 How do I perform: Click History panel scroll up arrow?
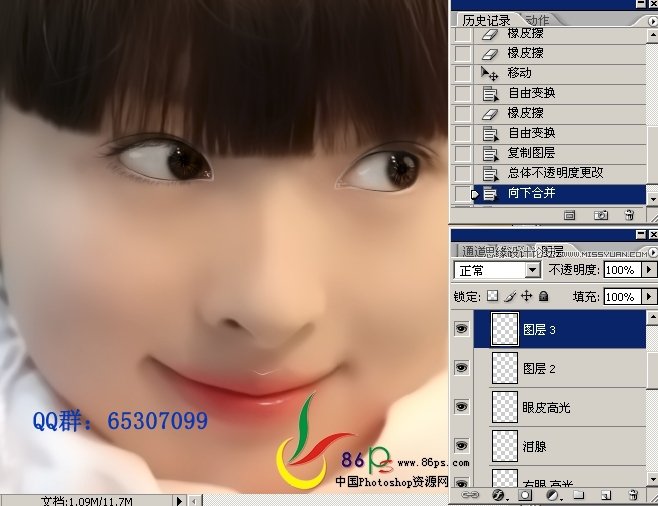(x=653, y=36)
